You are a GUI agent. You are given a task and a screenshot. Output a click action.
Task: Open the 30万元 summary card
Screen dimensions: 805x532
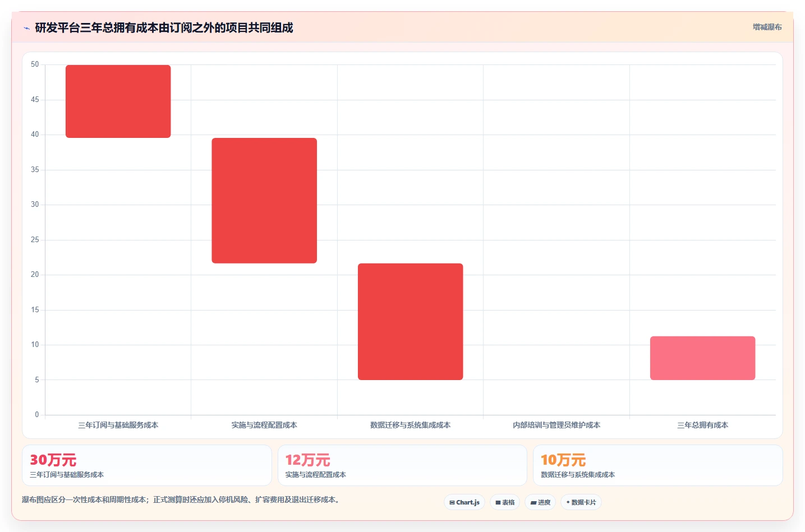[147, 465]
